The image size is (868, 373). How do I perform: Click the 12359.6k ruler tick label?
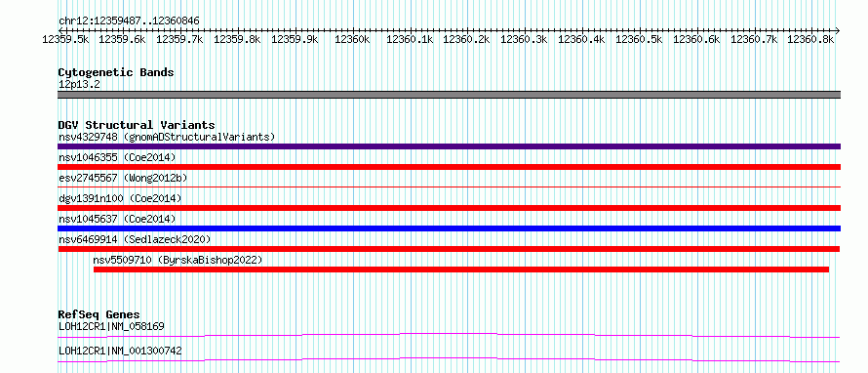[123, 39]
